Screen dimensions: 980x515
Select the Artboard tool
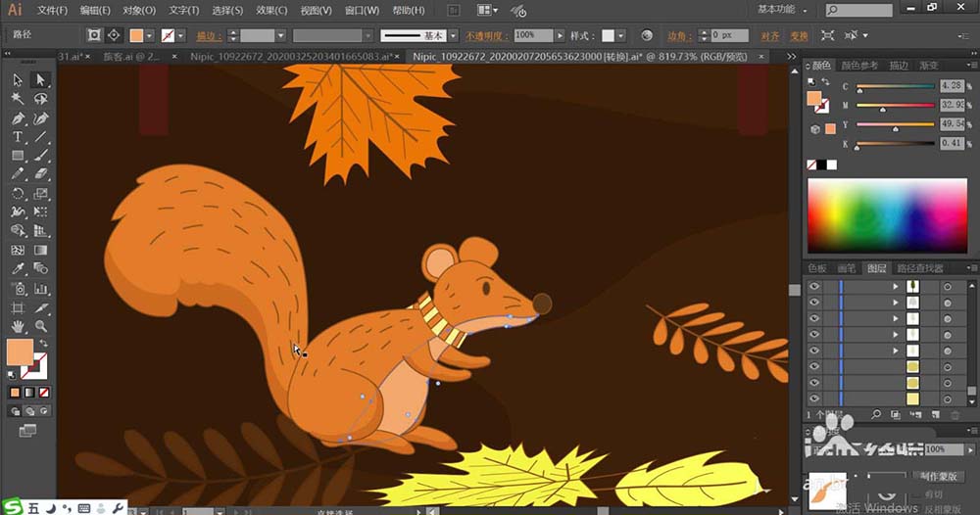coord(18,307)
